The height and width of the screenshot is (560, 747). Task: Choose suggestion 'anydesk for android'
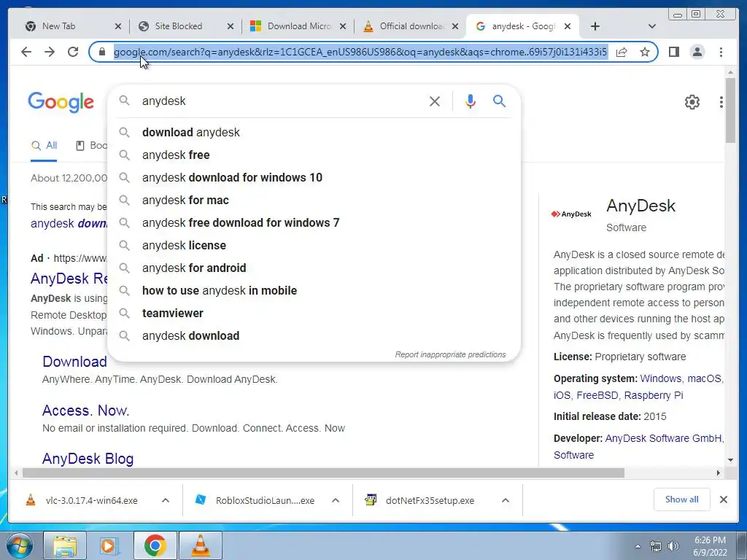coord(314,268)
